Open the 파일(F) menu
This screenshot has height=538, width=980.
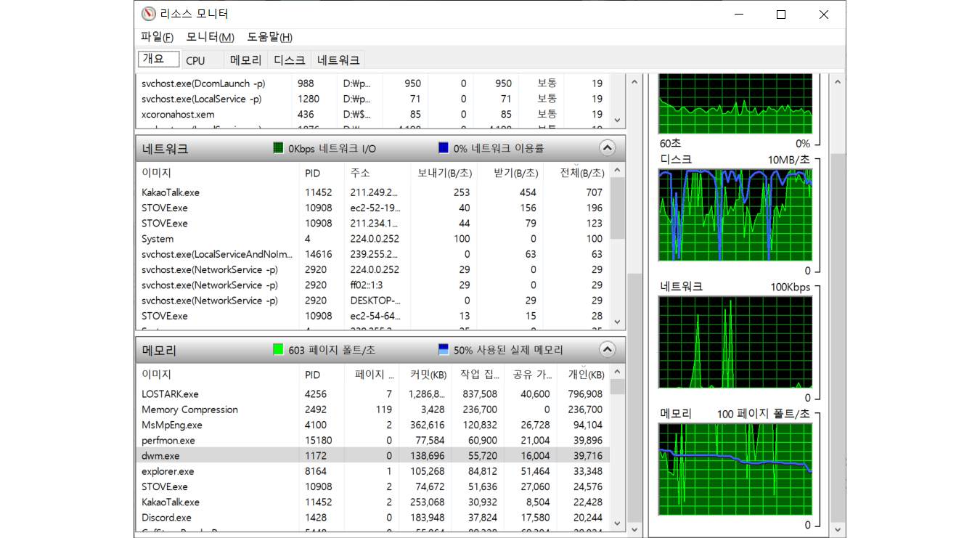[x=158, y=37]
